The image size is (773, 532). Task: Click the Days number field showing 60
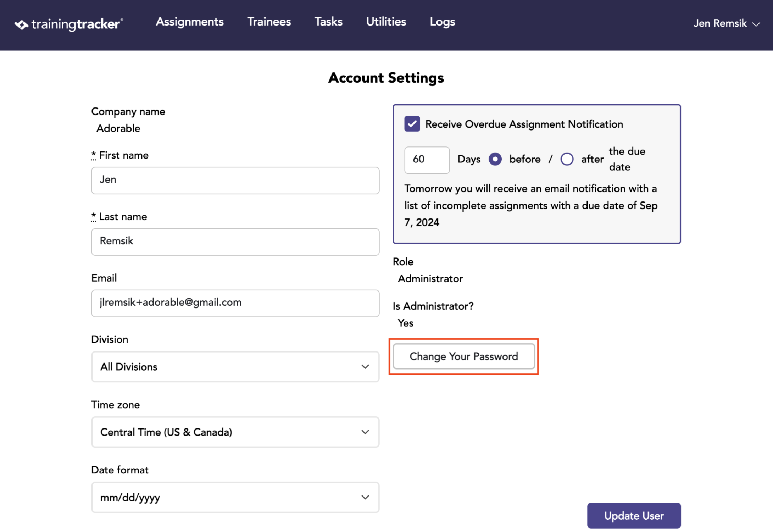tap(427, 160)
